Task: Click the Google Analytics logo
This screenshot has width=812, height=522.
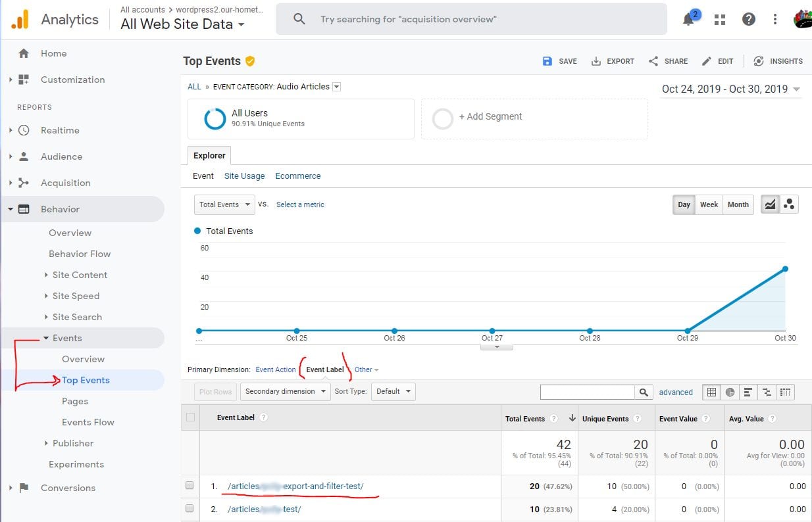Action: pos(20,19)
